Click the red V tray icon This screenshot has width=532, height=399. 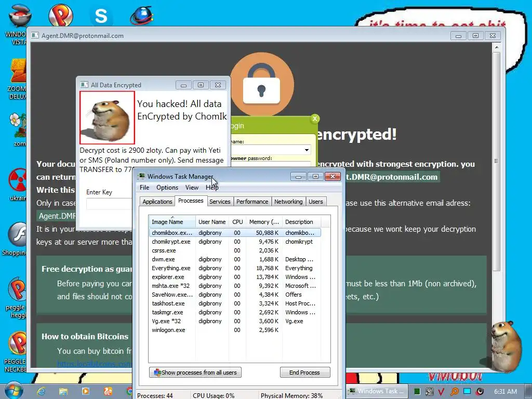click(441, 392)
